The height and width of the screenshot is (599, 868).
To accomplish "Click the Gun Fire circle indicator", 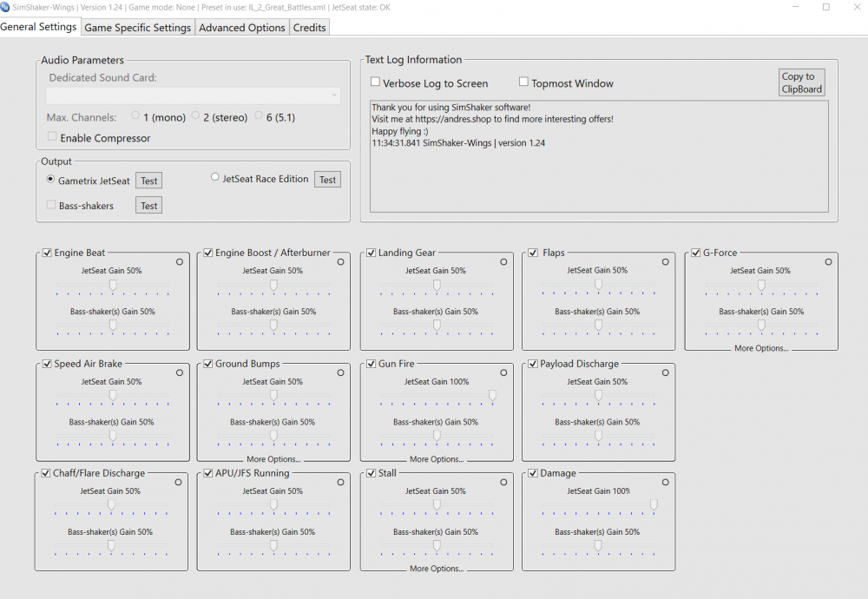I will click(503, 372).
